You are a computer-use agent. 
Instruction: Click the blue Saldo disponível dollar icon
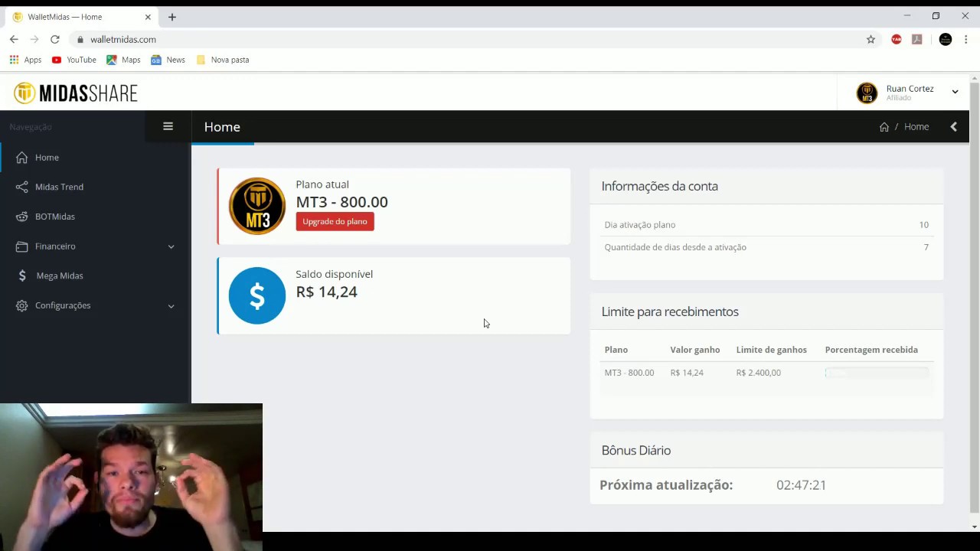click(x=257, y=295)
